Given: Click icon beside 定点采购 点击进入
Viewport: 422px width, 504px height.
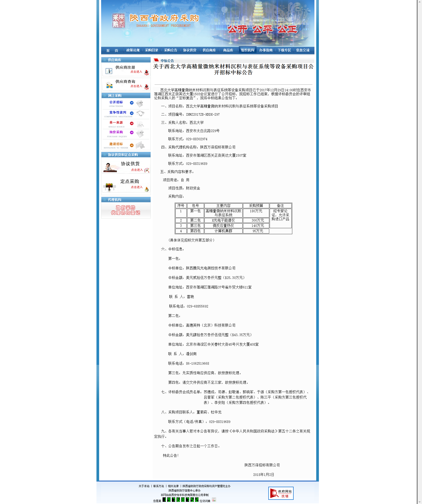Looking at the screenshot, I should pos(147,189).
